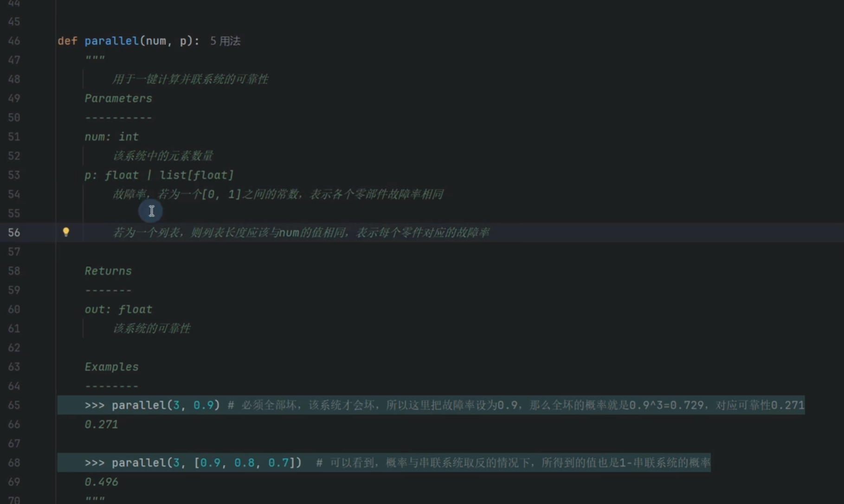Click the line starting '若为一个列表'
The width and height of the screenshot is (844, 504).
301,232
